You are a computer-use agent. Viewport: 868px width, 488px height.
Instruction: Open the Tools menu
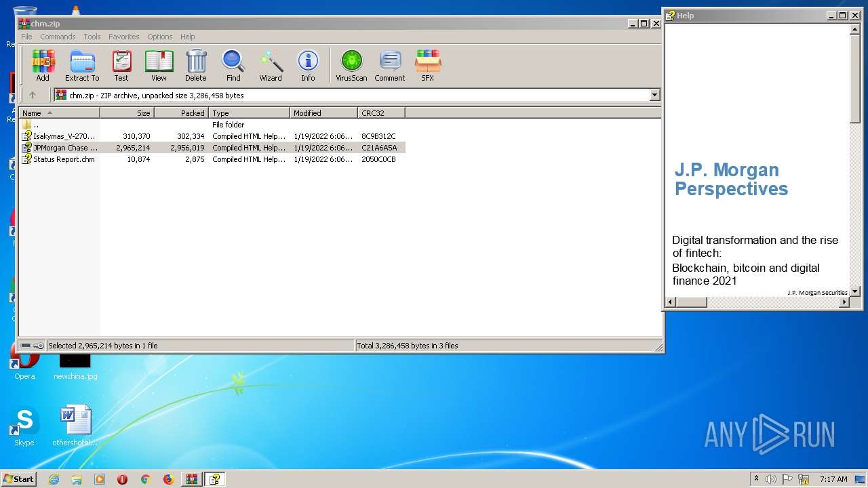pos(92,37)
